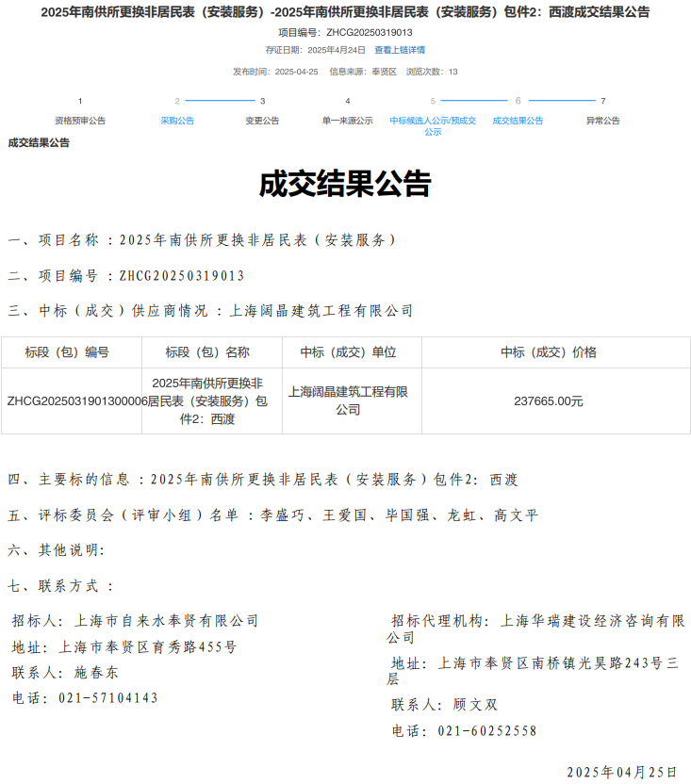
Task: Click the package number ZHCG2025031901300006 cell
Action: [73, 401]
